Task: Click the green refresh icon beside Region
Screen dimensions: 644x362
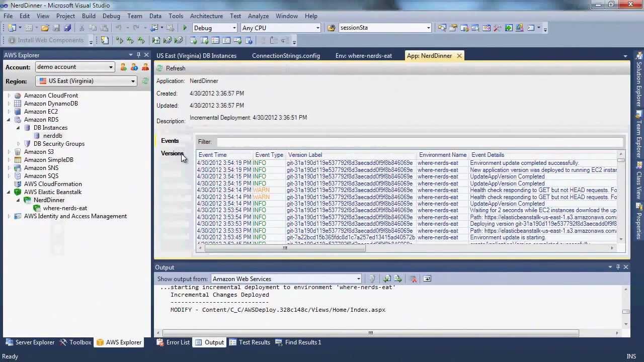Action: coord(145,81)
